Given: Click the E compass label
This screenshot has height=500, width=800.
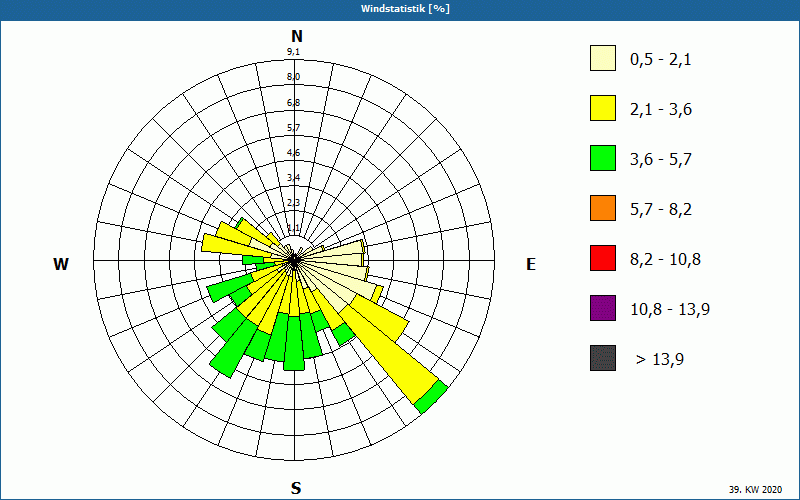Looking at the screenshot, I should pyautogui.click(x=531, y=264).
